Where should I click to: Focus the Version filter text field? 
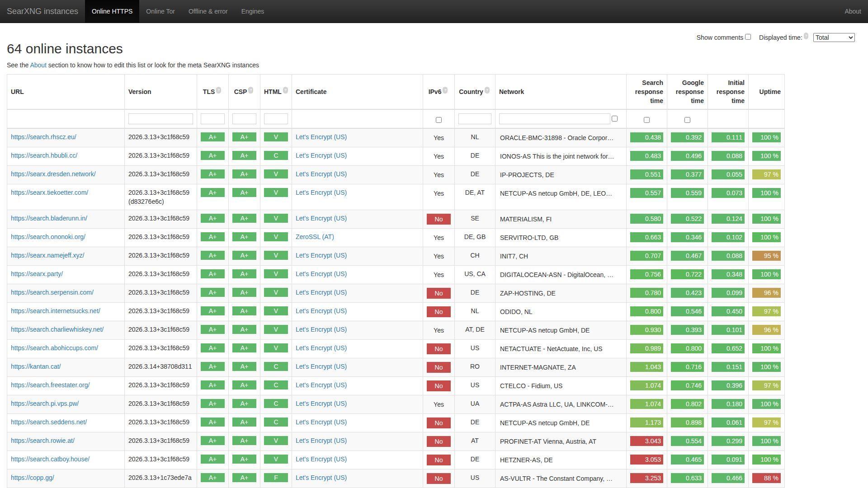click(160, 119)
